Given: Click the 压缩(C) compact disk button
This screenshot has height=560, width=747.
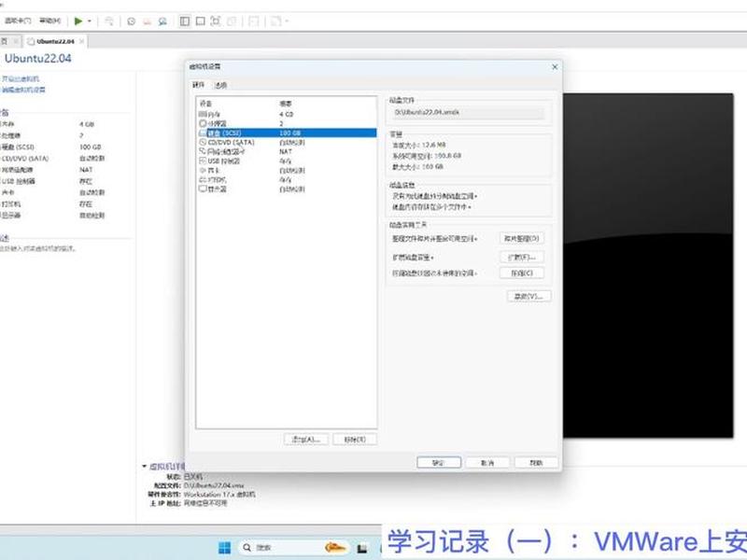Looking at the screenshot, I should click(x=522, y=273).
